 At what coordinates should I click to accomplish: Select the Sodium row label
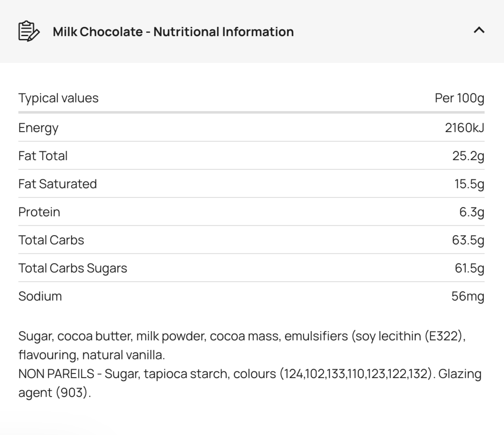pyautogui.click(x=40, y=296)
